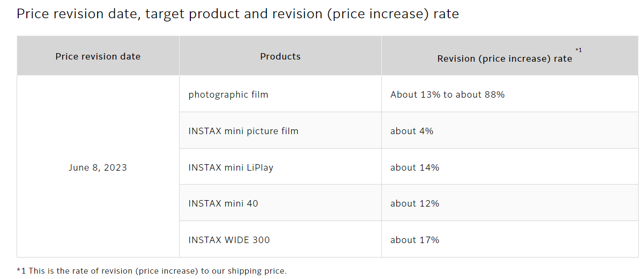Select the "June 8, 2023" date cell
Image resolution: width=644 pixels, height=279 pixels.
coord(98,167)
